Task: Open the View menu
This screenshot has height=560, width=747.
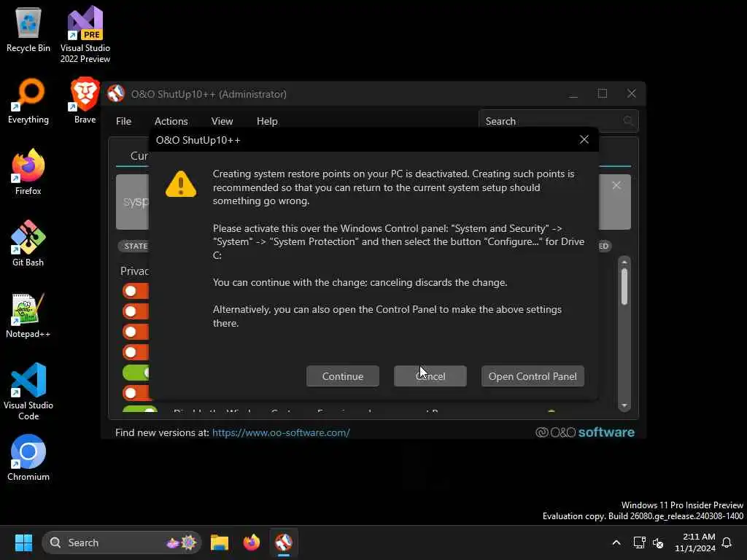Action: click(x=222, y=122)
